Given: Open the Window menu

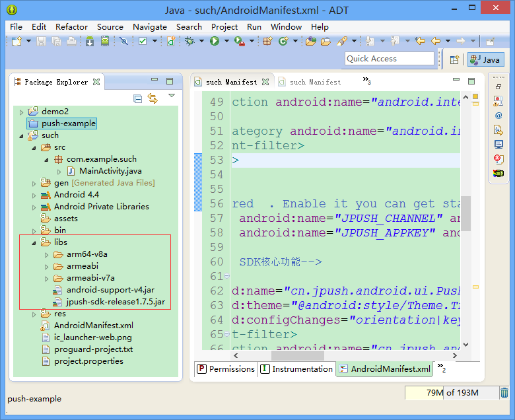Looking at the screenshot, I should (x=286, y=27).
